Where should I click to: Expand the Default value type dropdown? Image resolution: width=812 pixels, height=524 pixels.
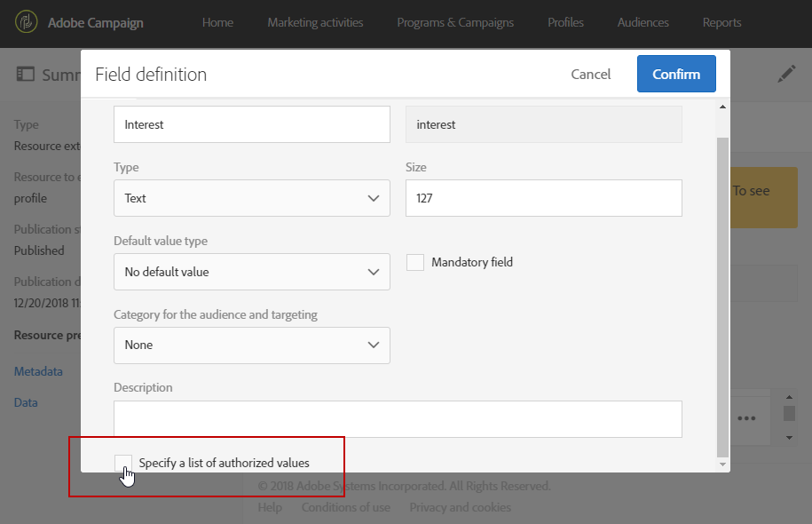(252, 272)
